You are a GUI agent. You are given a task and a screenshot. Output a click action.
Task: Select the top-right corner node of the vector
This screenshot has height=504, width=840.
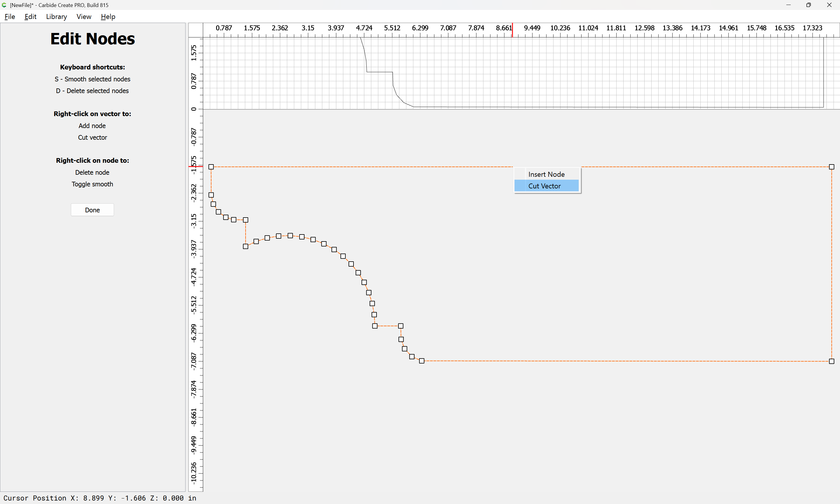(x=832, y=167)
